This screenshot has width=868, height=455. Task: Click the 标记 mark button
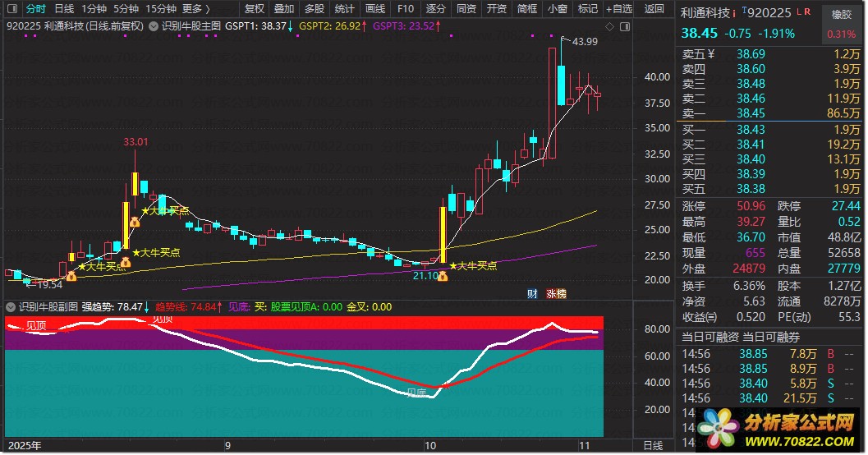[x=587, y=9]
